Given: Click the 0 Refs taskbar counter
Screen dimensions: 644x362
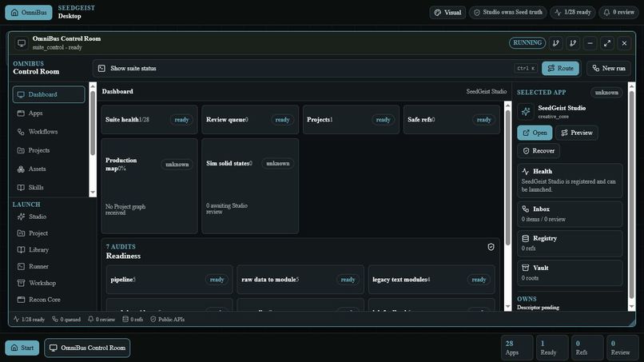Looking at the screenshot, I should (587, 348).
